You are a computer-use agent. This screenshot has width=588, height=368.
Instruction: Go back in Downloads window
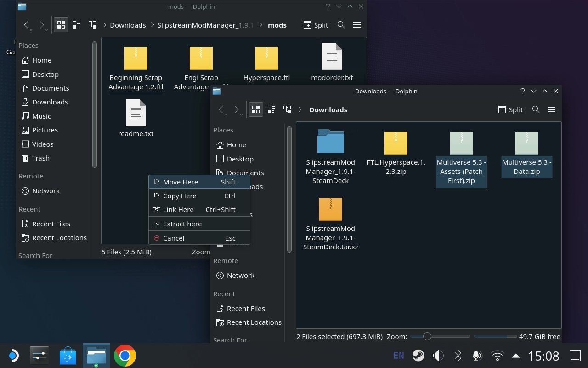221,110
